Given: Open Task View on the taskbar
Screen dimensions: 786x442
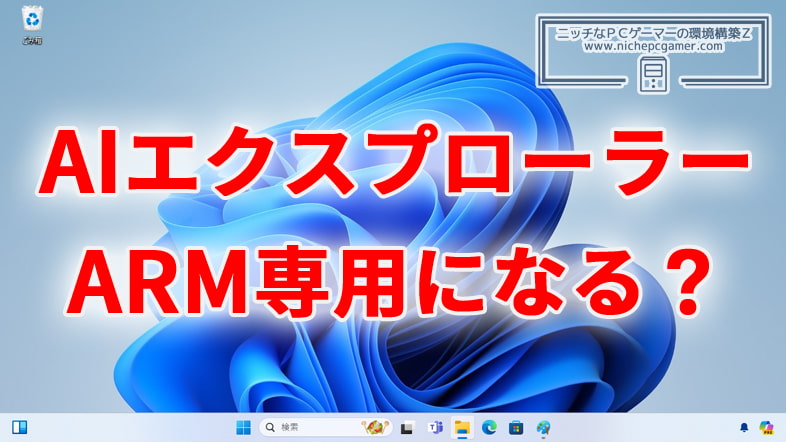Looking at the screenshot, I should pos(407,428).
